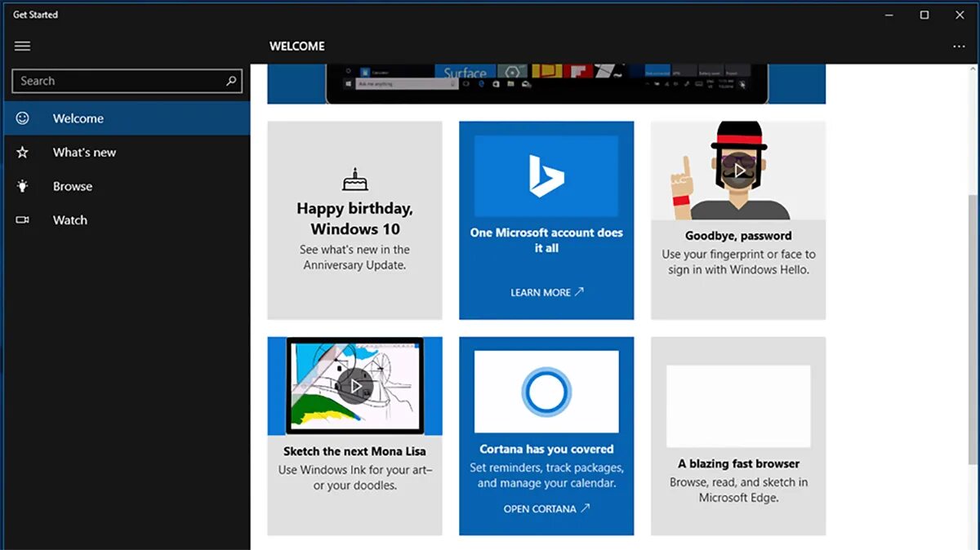Click the Bing logo tile image
The height and width of the screenshot is (550, 980).
point(546,175)
